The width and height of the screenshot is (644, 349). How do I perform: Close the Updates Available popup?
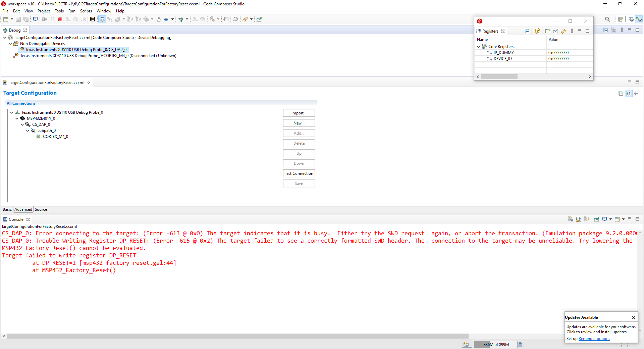coord(634,318)
